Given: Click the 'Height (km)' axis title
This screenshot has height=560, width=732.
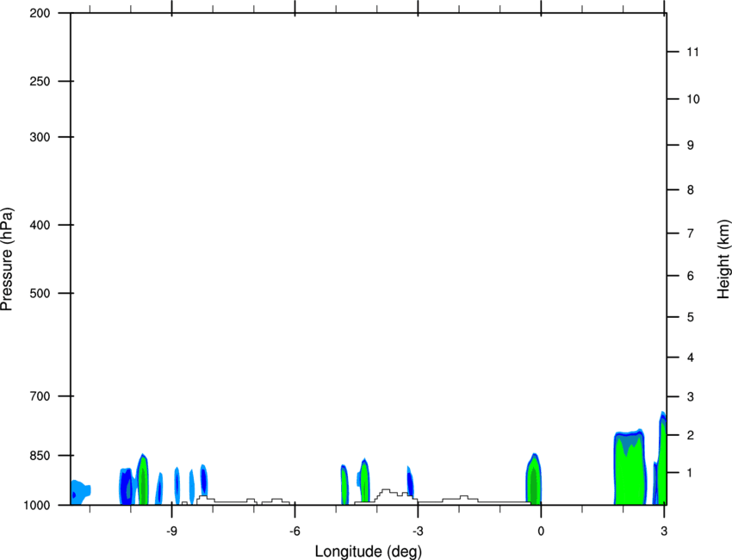Looking at the screenshot, I should point(723,259).
